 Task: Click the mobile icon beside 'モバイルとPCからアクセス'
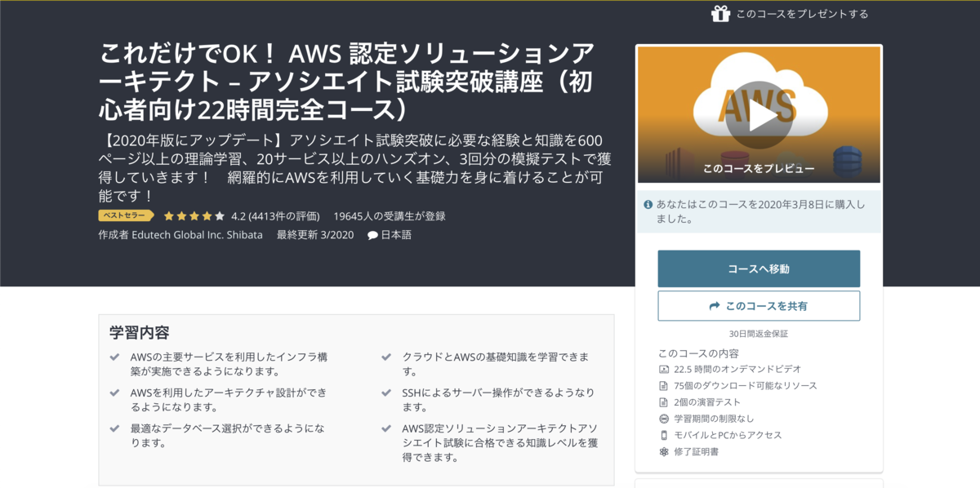664,435
